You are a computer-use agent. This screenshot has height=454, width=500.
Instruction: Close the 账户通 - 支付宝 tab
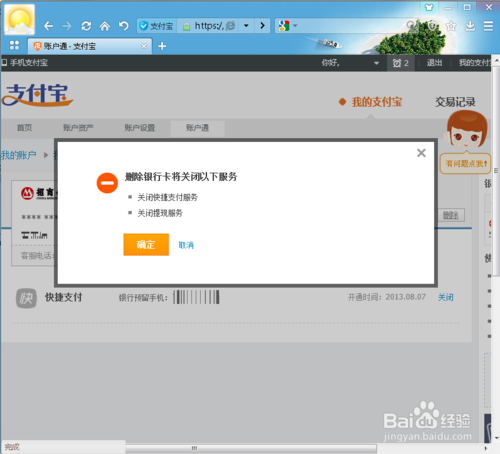[144, 46]
